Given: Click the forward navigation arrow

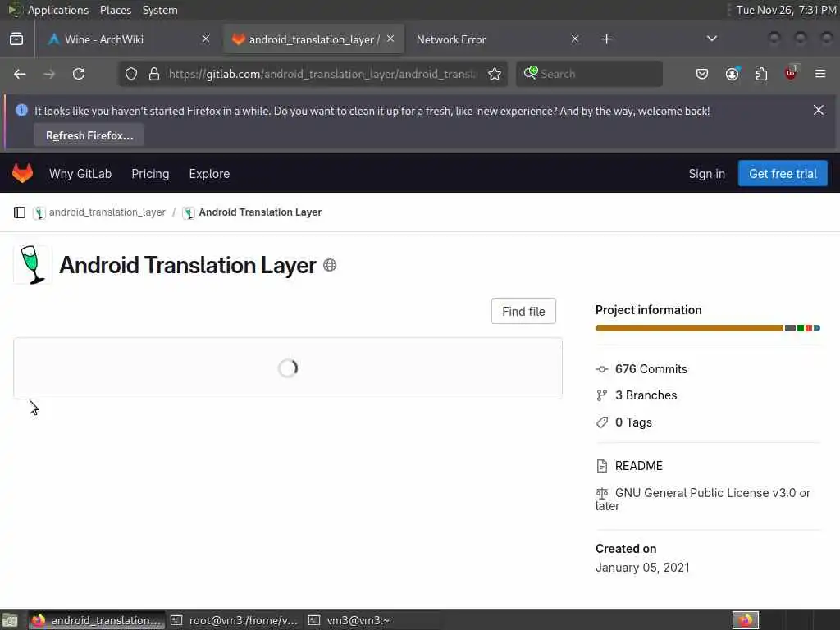Looking at the screenshot, I should pos(49,74).
